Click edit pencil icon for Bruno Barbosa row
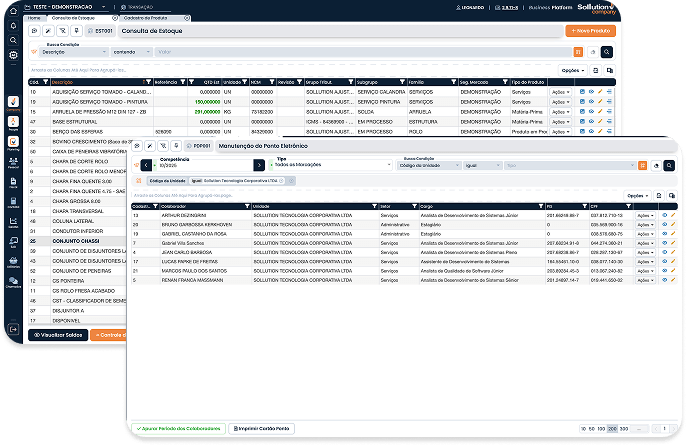Screen dimensions: 686x445 pos(673,224)
